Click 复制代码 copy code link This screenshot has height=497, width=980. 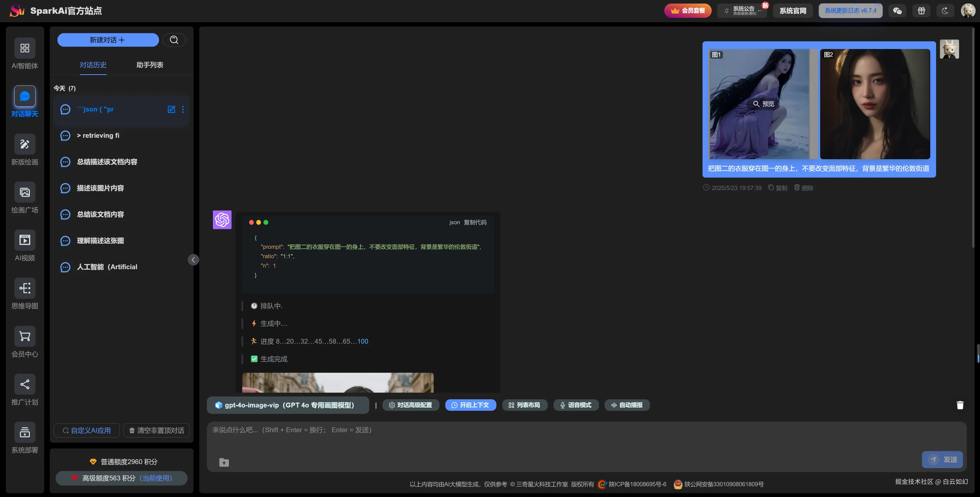click(x=475, y=222)
